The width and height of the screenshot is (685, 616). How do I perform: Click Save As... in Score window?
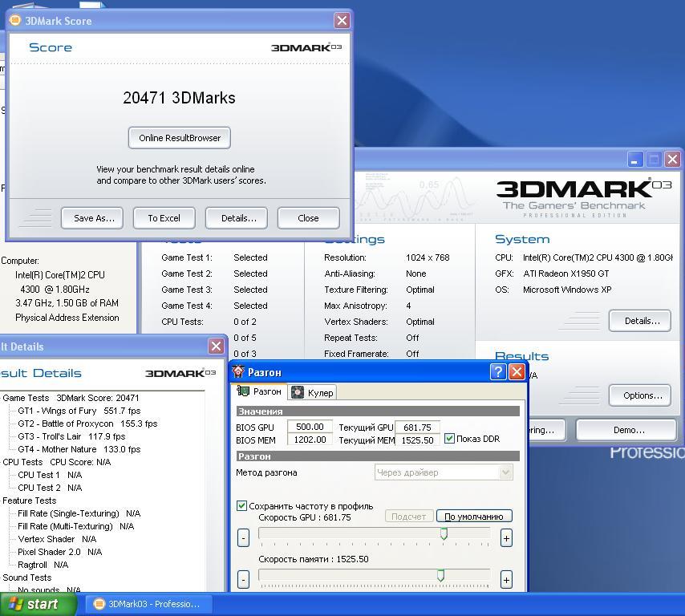pyautogui.click(x=92, y=218)
